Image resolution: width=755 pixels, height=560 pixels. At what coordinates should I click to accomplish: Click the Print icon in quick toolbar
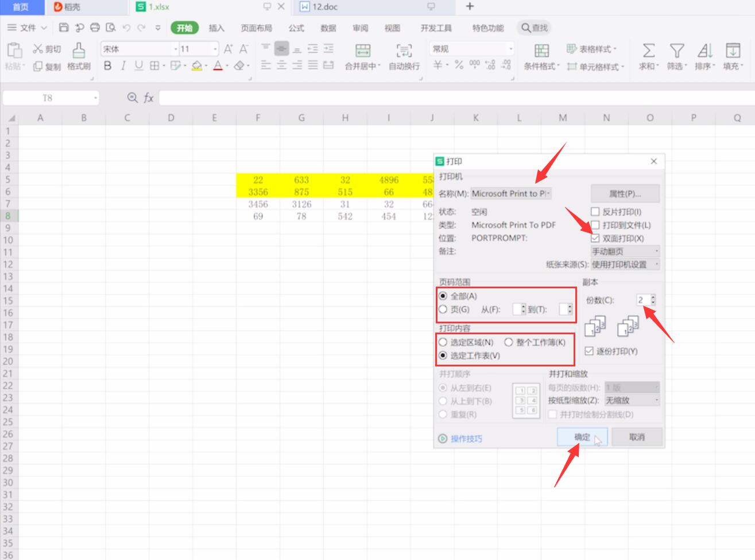click(x=95, y=28)
